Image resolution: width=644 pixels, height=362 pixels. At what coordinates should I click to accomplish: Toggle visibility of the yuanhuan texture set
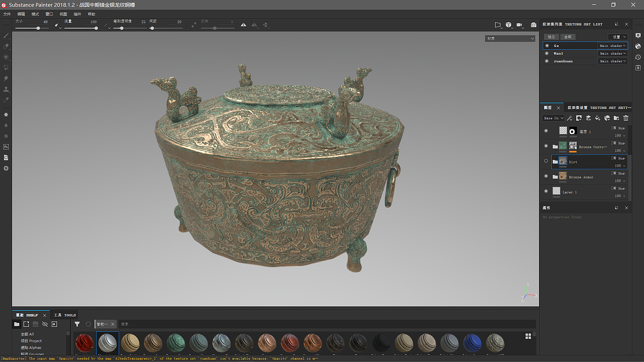click(547, 61)
